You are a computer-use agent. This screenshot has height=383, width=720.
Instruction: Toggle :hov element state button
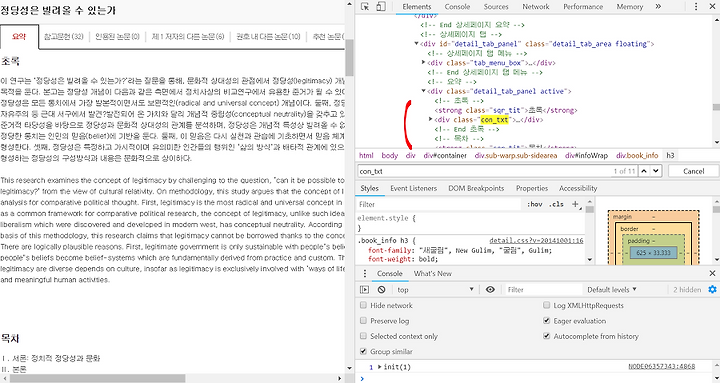[x=534, y=204]
